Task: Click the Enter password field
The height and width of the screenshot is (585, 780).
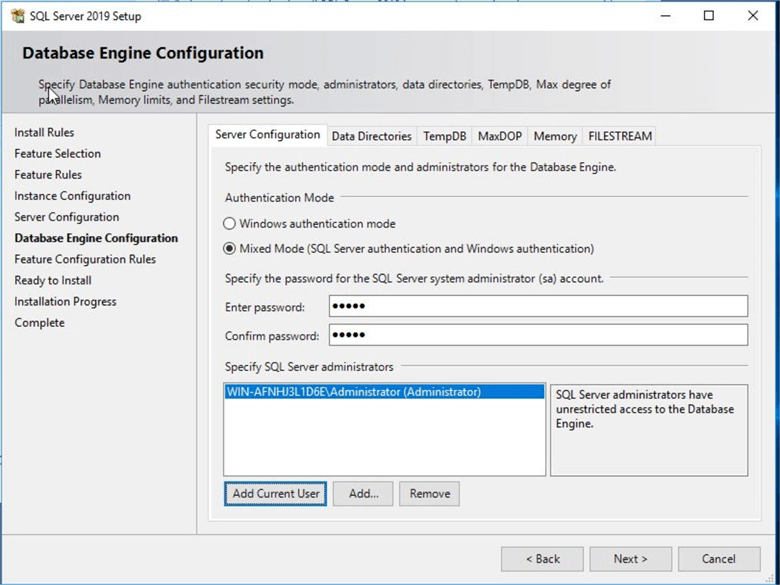Action: tap(537, 307)
